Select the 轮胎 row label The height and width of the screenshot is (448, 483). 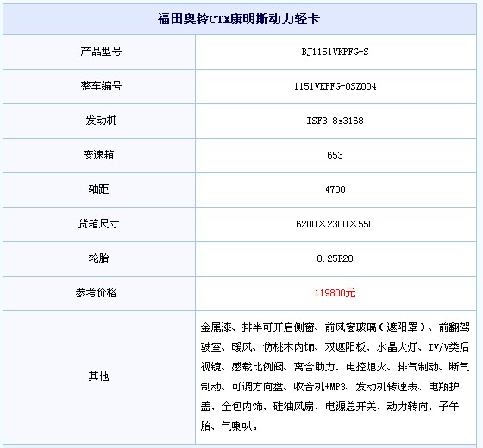(98, 258)
